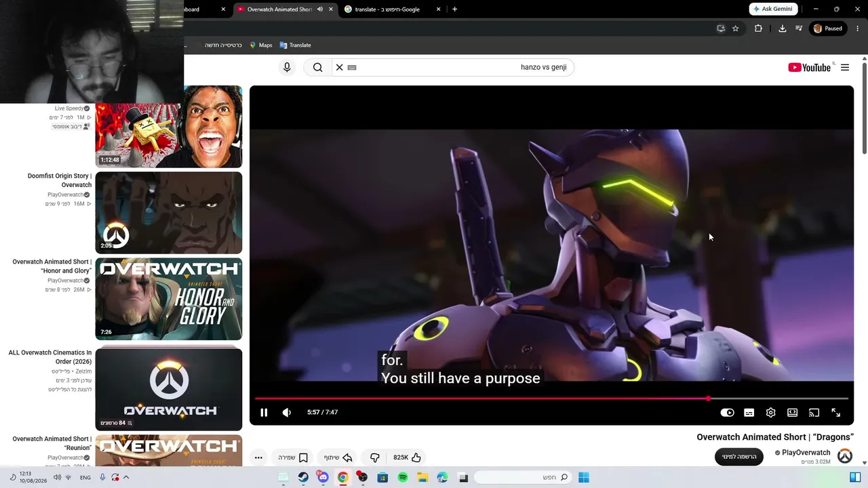868x488 pixels.
Task: Open a new browser tab
Action: [454, 9]
